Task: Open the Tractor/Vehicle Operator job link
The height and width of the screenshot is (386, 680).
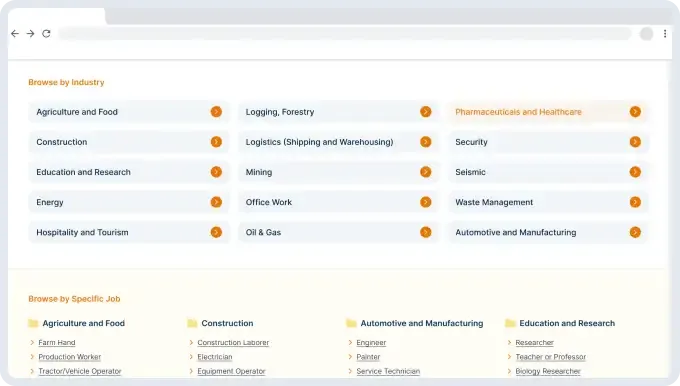Action: point(80,371)
